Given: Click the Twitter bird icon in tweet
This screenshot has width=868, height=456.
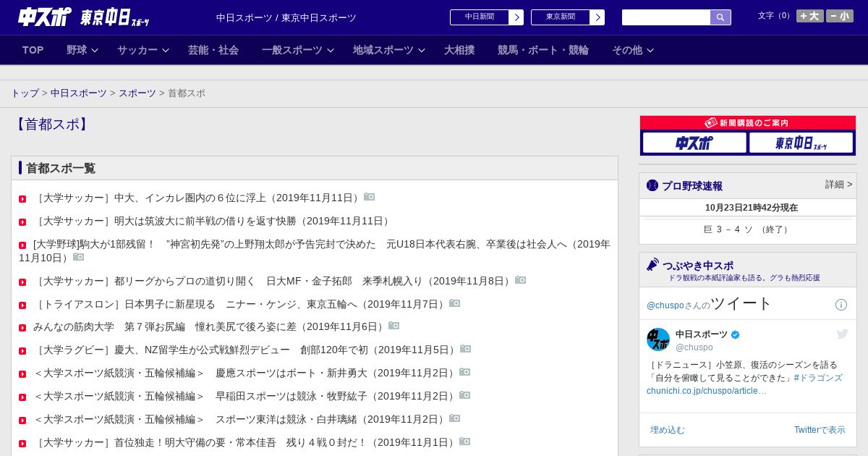Looking at the screenshot, I should (x=842, y=334).
